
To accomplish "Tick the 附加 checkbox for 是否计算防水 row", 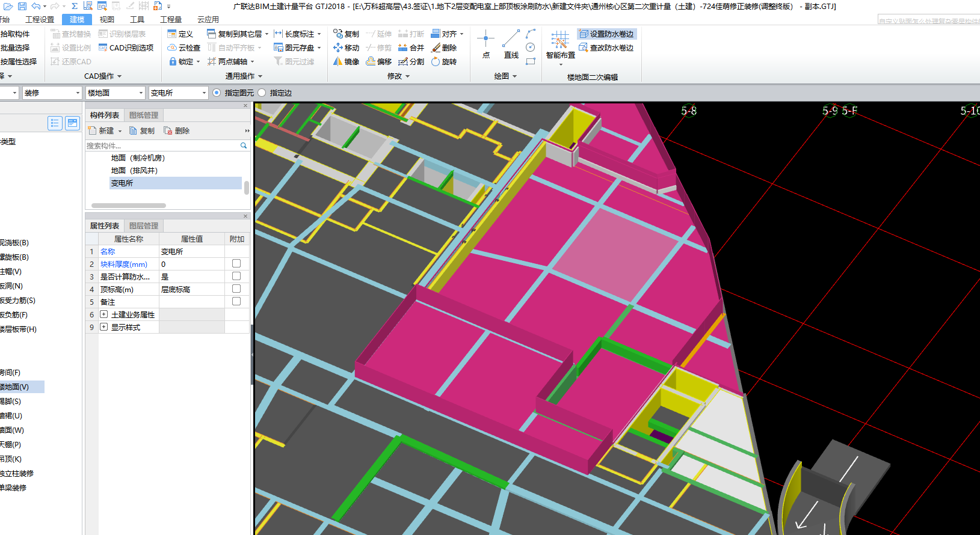I will click(x=236, y=276).
